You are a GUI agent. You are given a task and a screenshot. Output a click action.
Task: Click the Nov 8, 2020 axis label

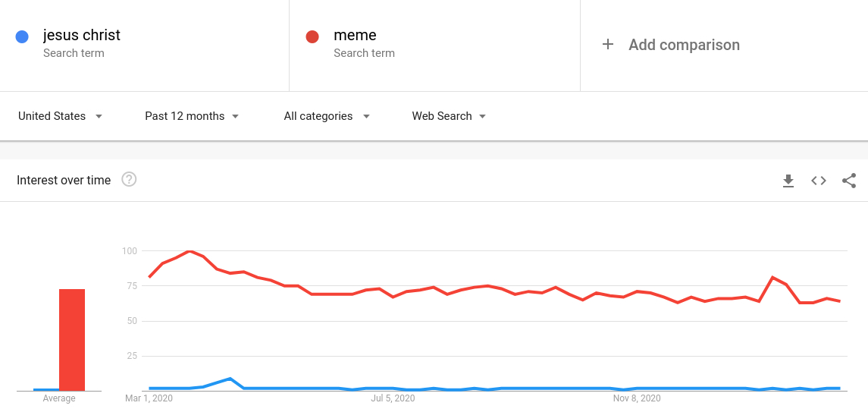point(637,398)
